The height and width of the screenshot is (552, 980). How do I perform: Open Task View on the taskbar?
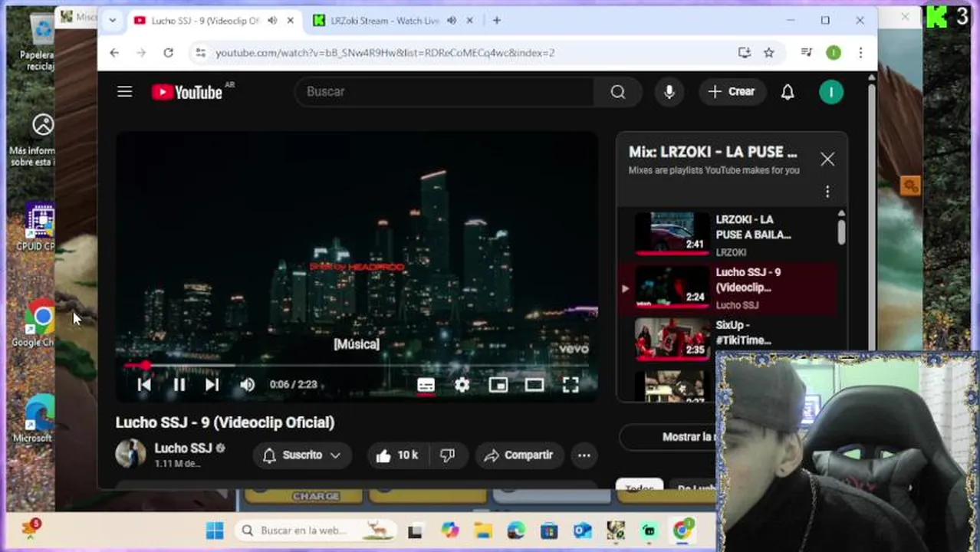tap(415, 531)
